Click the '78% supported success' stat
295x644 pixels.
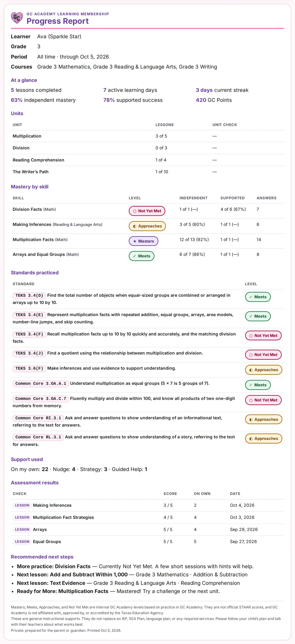pyautogui.click(x=133, y=100)
